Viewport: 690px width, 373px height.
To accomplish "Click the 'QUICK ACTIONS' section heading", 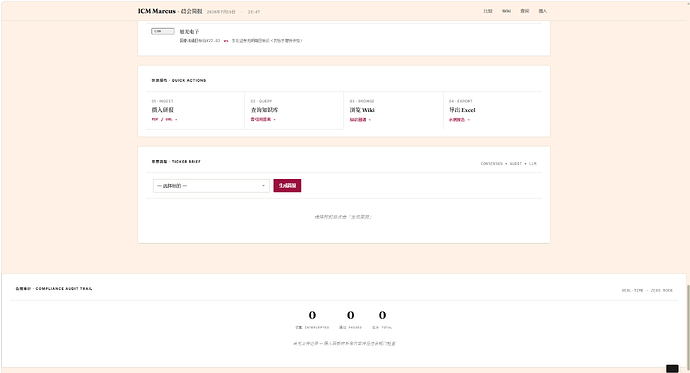I will [179, 80].
